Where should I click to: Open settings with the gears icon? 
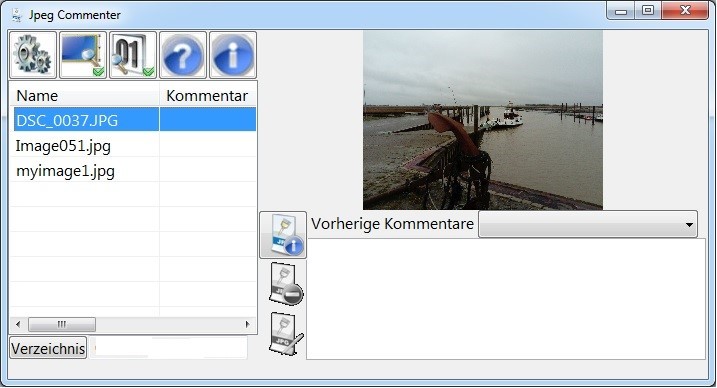(x=33, y=55)
